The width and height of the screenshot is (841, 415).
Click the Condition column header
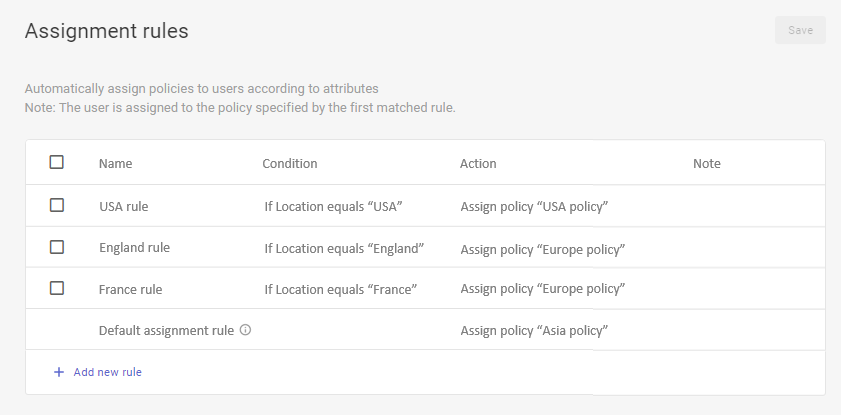(x=289, y=163)
